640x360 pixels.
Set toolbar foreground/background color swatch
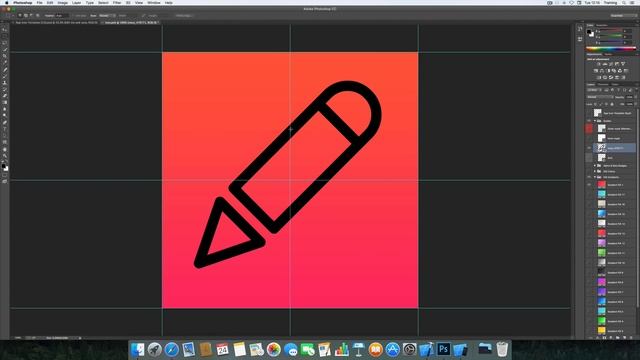coord(4,166)
